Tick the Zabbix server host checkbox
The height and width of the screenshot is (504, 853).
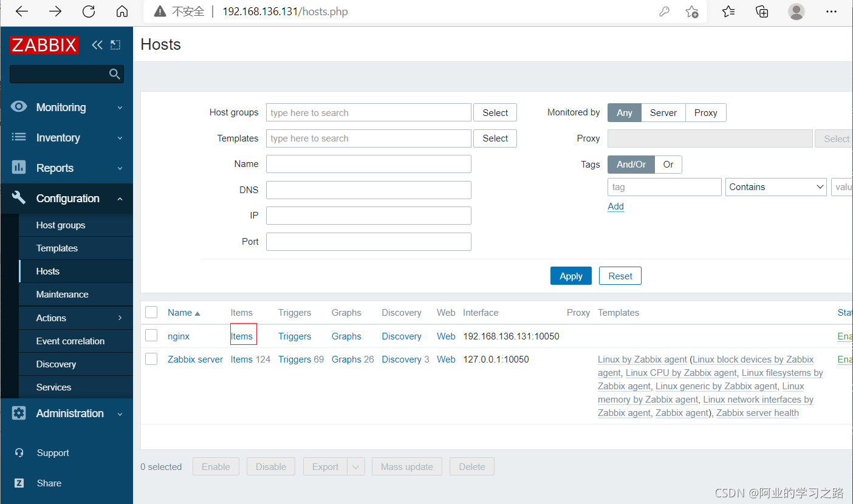pyautogui.click(x=151, y=358)
